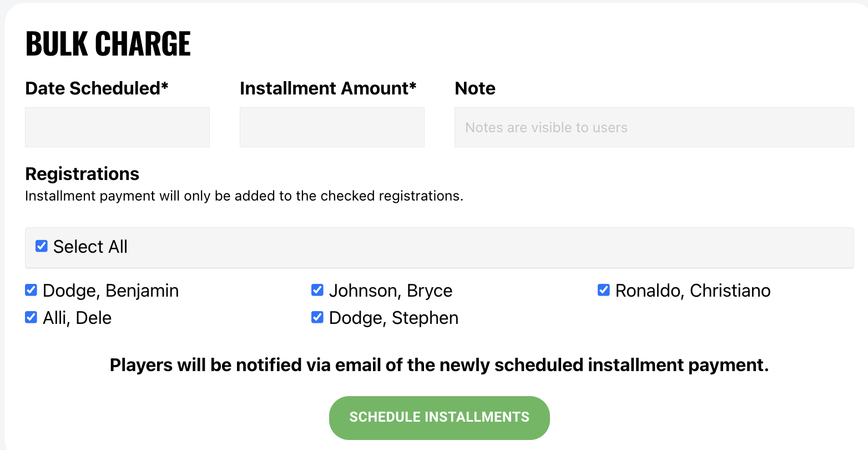Click the email notification notice text
Screen dimensions: 868x450
[x=439, y=365]
